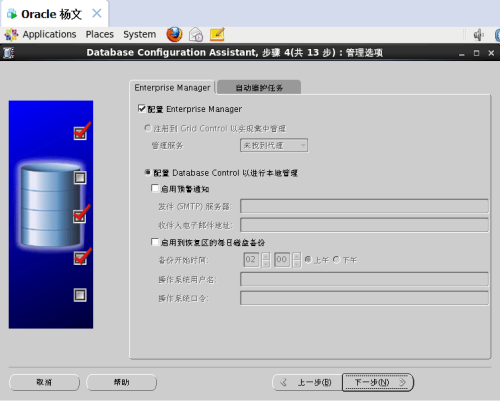Decrease the backup minute spinner
The width and height of the screenshot is (500, 401).
point(296,264)
